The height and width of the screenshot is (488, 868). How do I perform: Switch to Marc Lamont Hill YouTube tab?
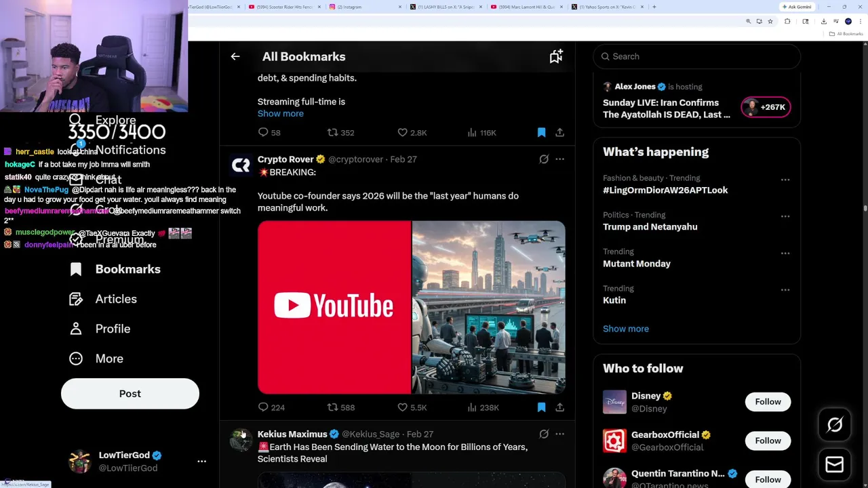point(526,7)
